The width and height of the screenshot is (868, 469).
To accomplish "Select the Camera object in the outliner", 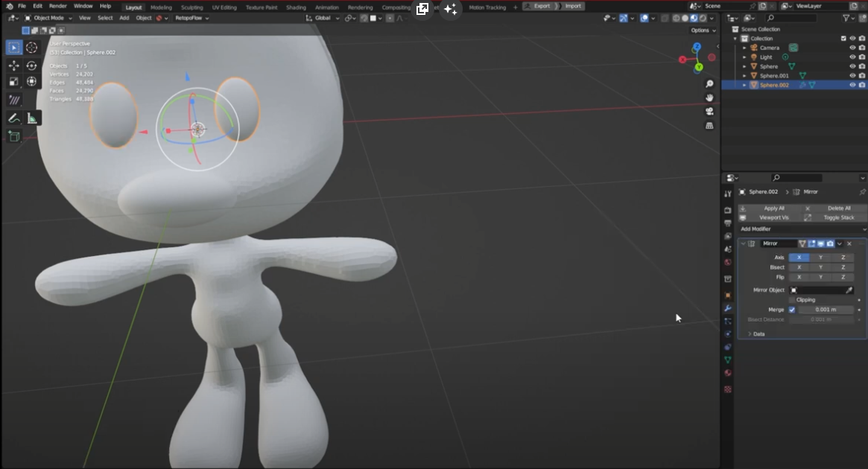I will 769,48.
